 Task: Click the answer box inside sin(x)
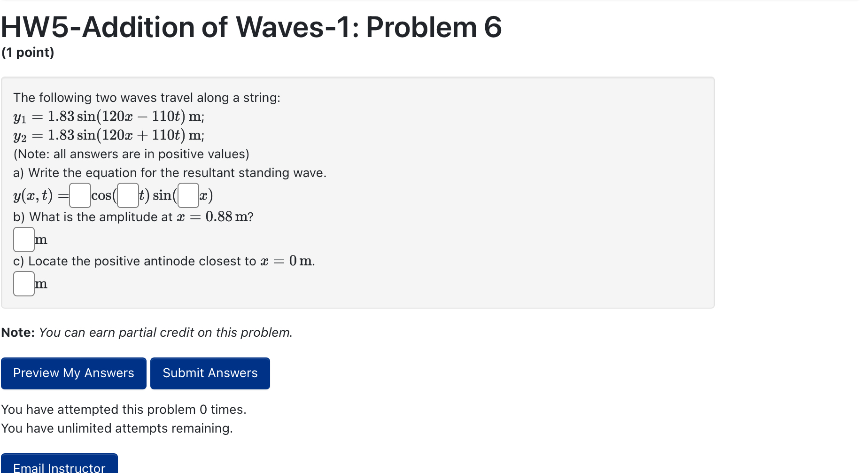[187, 195]
